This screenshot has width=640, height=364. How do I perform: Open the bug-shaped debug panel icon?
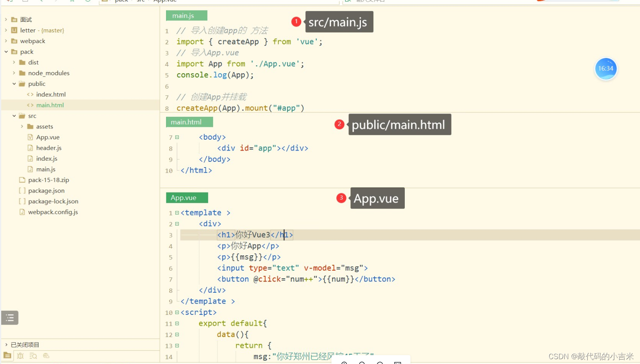20,356
